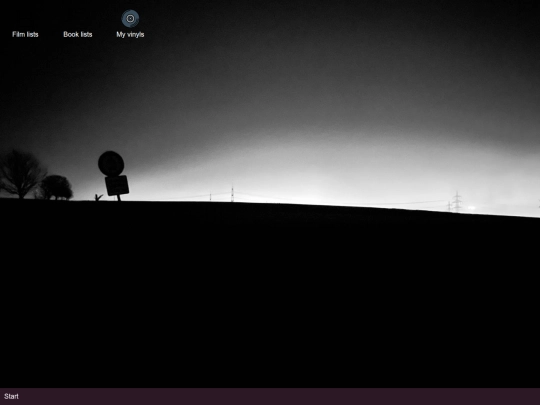Viewport: 540px width, 405px height.
Task: Select the Film lists desktop shortcut
Action: click(x=25, y=34)
